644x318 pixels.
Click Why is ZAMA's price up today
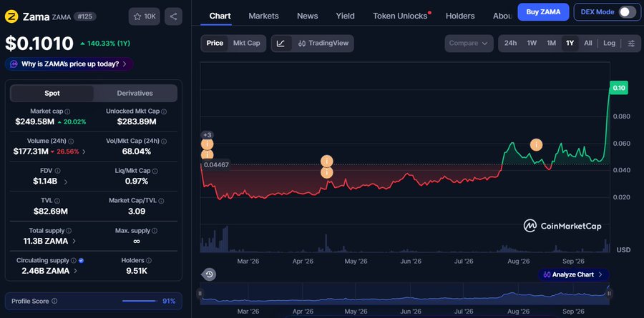pos(69,64)
